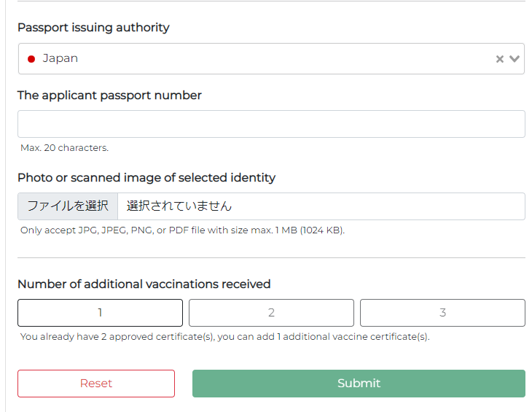
Task: Clear the selected Japan issuing authority
Action: pos(499,59)
